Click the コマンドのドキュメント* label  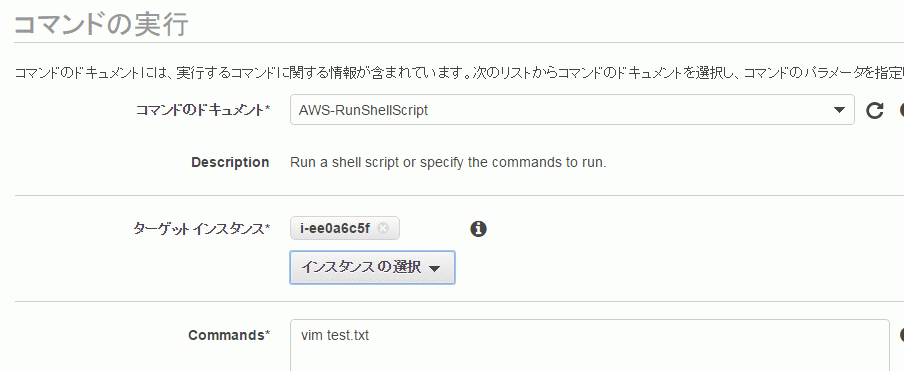tap(203, 110)
